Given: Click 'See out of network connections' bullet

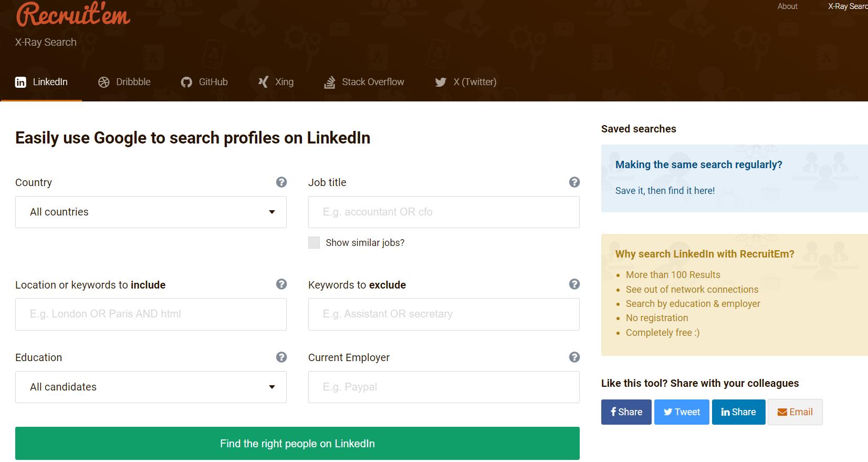Looking at the screenshot, I should coord(692,290).
